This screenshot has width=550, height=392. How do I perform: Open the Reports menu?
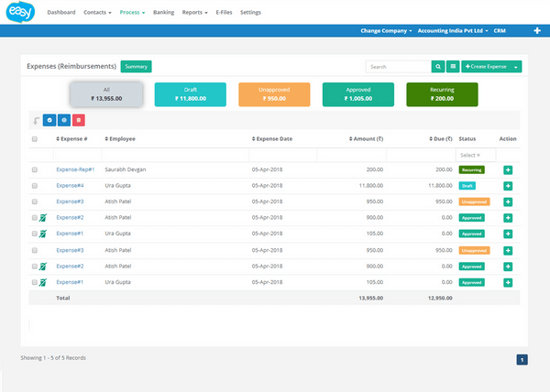(193, 13)
